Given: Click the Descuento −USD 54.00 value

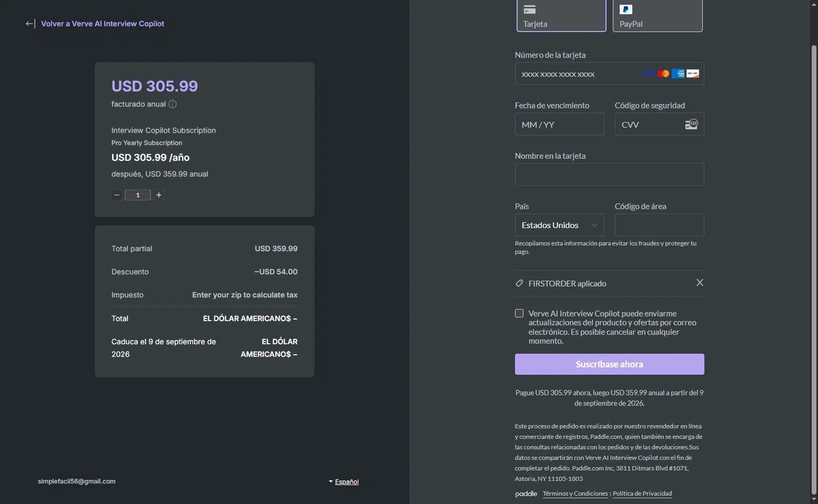Looking at the screenshot, I should [x=276, y=272].
